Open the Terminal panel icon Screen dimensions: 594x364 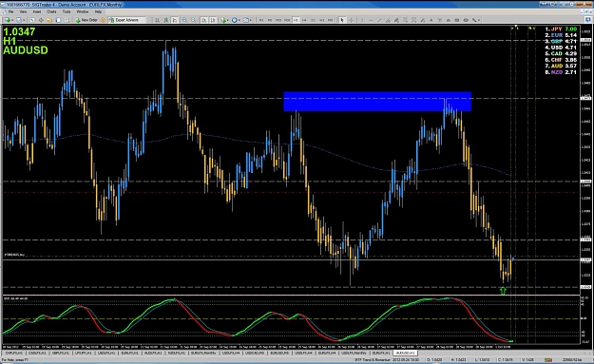58,20
